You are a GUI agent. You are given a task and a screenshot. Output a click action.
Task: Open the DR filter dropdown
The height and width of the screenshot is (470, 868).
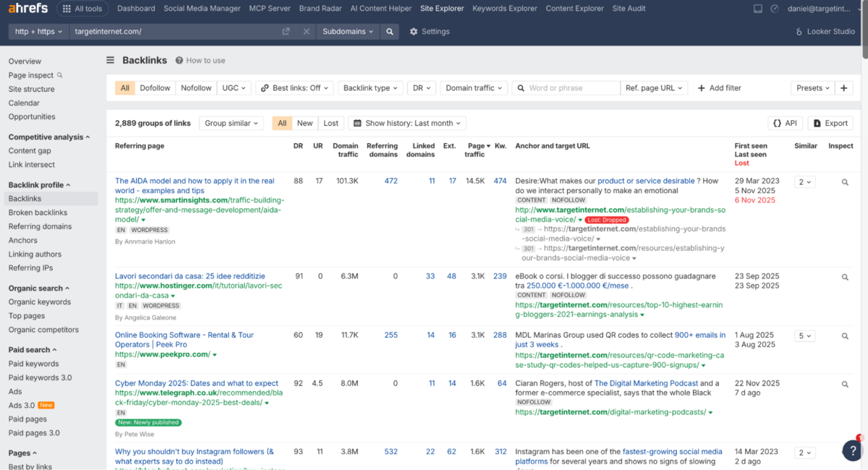click(x=422, y=88)
